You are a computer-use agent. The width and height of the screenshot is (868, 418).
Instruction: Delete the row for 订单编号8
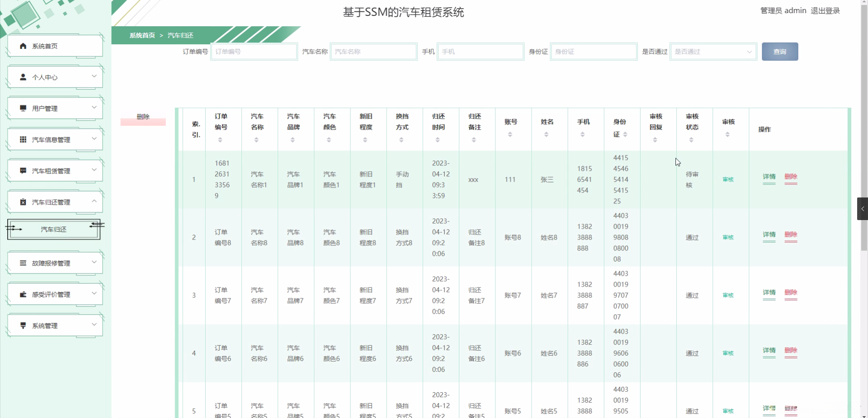[791, 235]
